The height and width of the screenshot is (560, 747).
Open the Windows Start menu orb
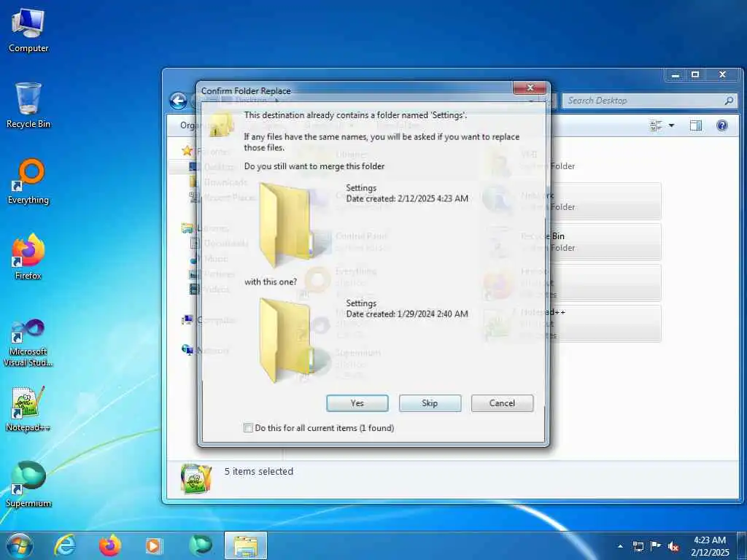coord(19,545)
